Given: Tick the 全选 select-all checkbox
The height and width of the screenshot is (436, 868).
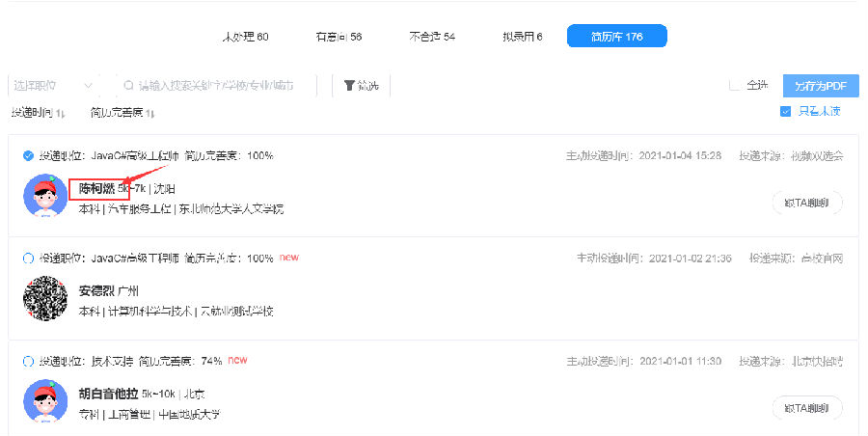Looking at the screenshot, I should point(735,85).
